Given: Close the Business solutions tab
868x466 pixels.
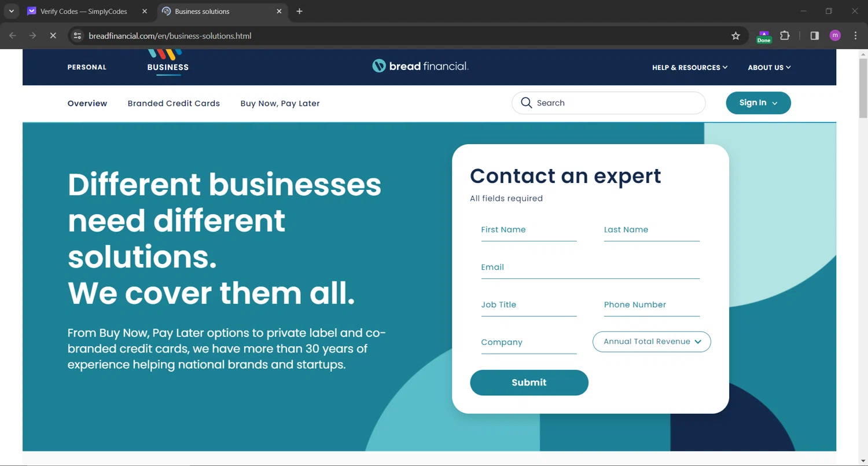Looking at the screenshot, I should tap(279, 11).
